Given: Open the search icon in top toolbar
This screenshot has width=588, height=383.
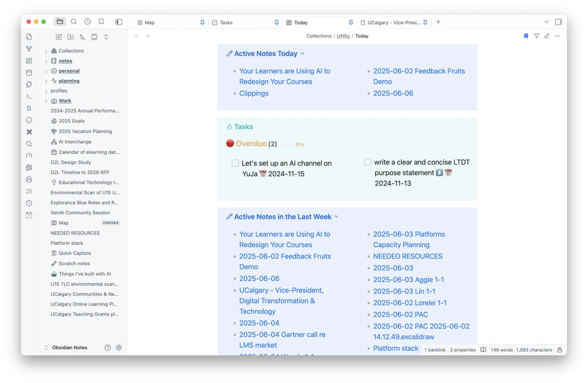Looking at the screenshot, I should pyautogui.click(x=74, y=22).
